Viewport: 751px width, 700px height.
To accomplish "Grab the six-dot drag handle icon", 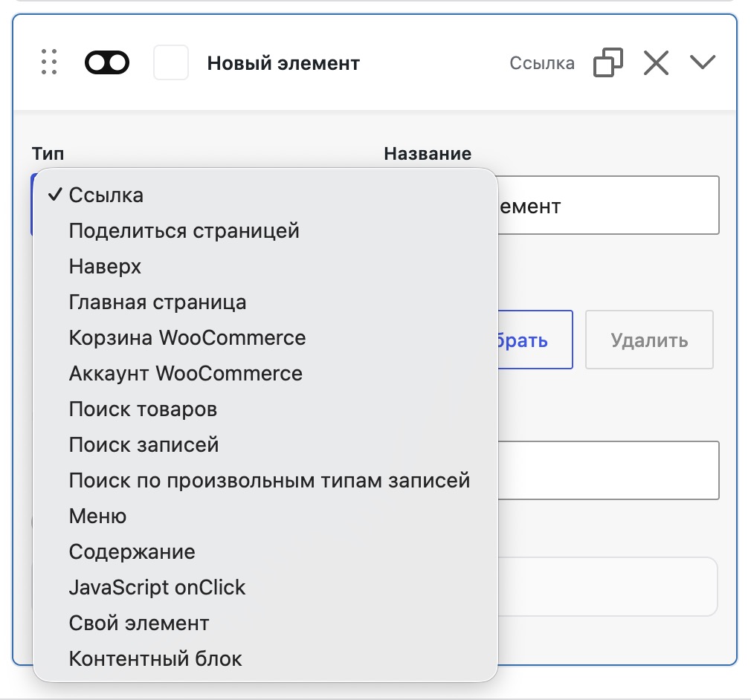I will tap(49, 62).
